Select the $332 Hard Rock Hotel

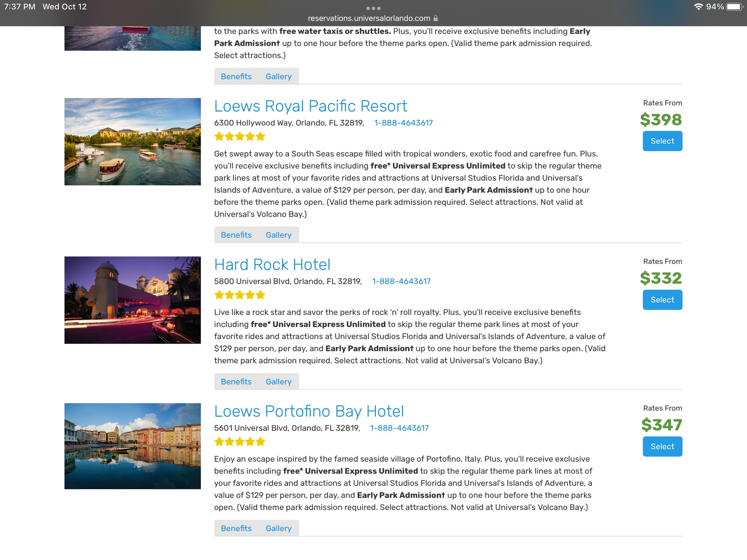[662, 300]
